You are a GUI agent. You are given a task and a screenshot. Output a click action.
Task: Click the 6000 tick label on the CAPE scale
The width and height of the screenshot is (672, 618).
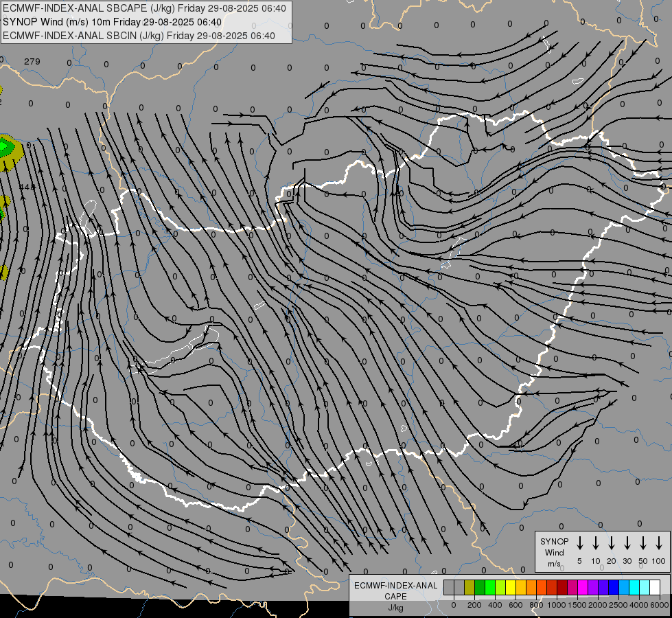[x=660, y=605]
